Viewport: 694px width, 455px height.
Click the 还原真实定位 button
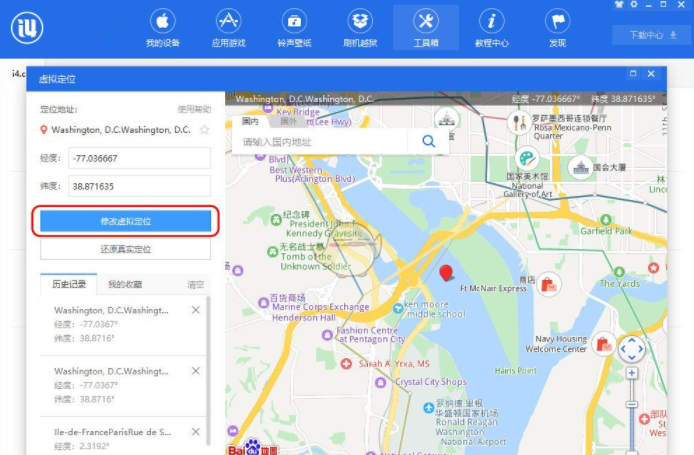pos(126,249)
